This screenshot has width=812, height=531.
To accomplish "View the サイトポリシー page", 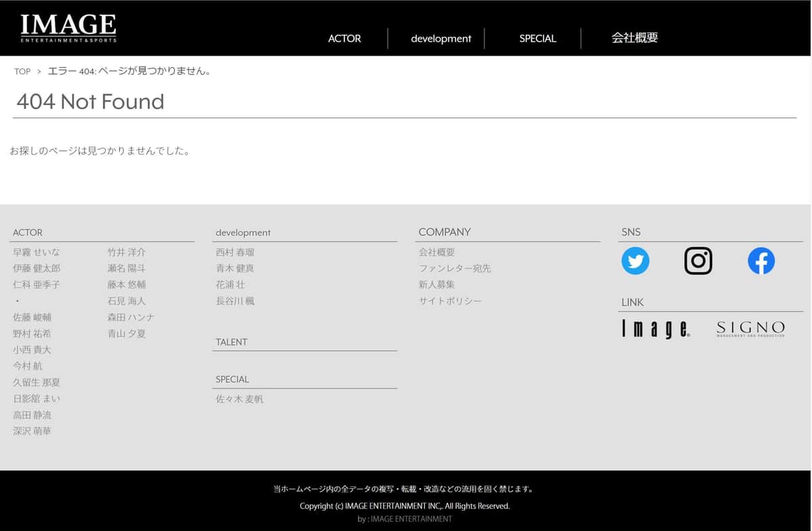I will [x=450, y=301].
